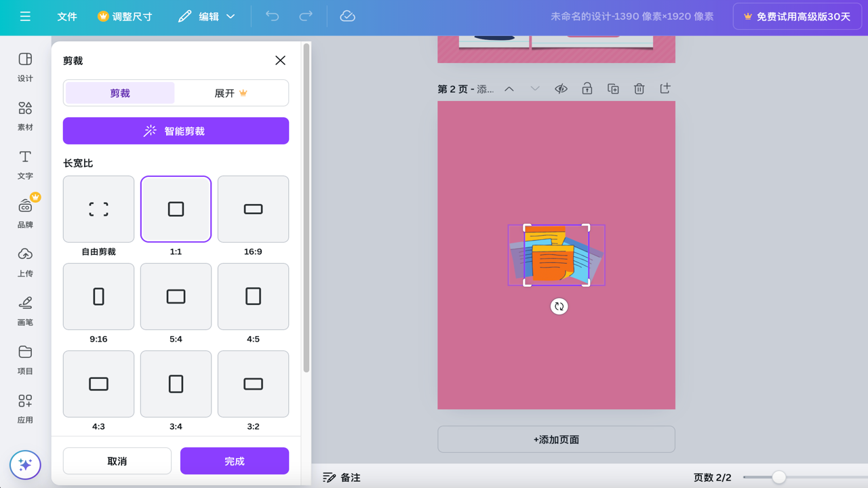Open the 素材 elements panel
The image size is (868, 488).
click(x=25, y=116)
